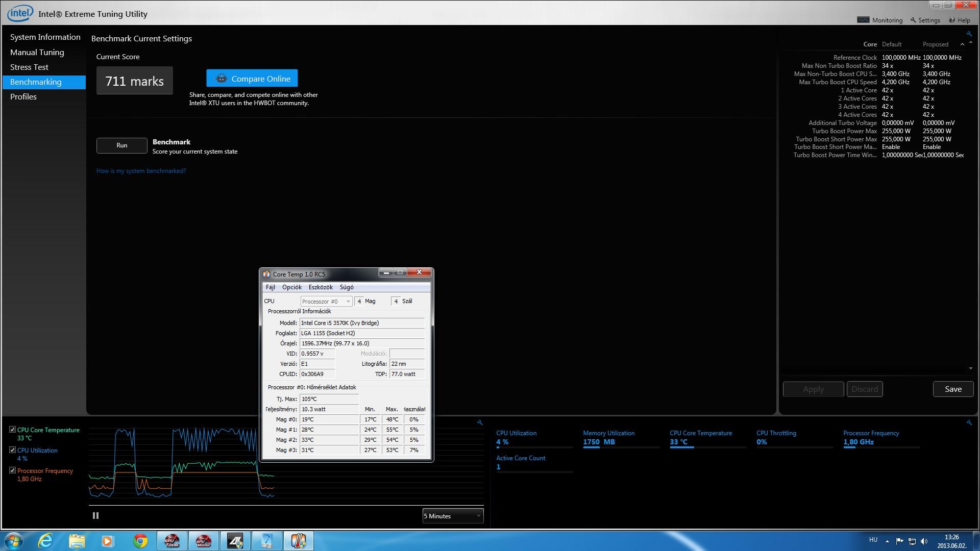The height and width of the screenshot is (551, 980).
Task: Click wrench icon above Core settings panel
Action: [x=969, y=34]
